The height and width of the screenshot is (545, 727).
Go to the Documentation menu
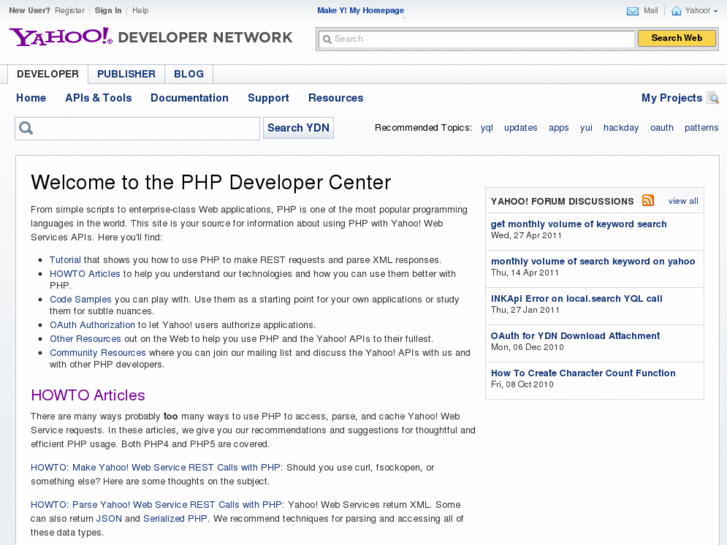point(189,98)
